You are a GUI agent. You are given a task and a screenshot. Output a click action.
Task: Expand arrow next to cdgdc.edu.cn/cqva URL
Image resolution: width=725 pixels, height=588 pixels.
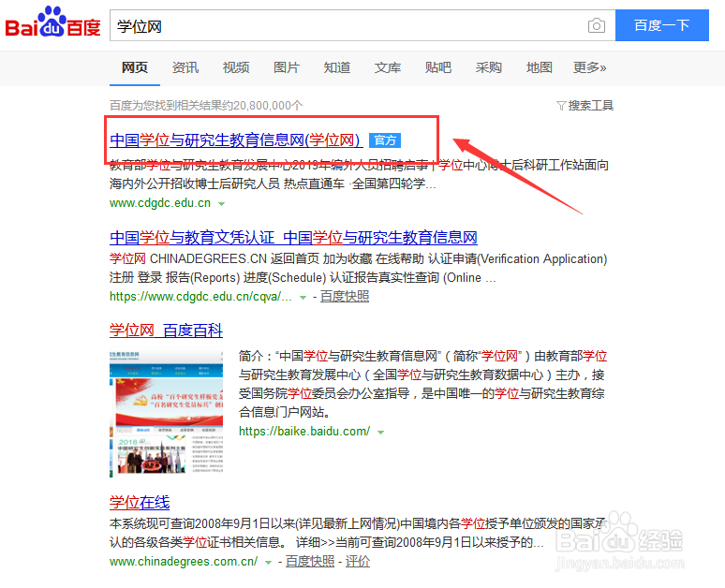tap(303, 298)
